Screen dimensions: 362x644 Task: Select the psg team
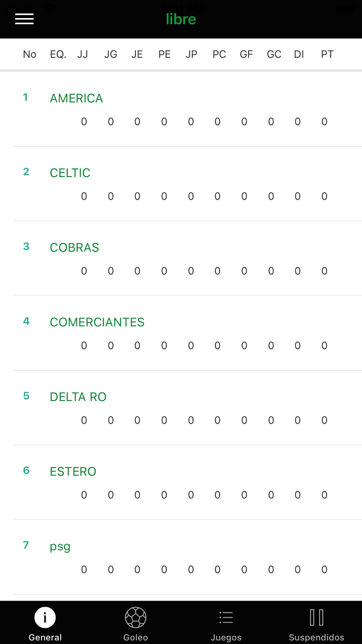pos(60,546)
